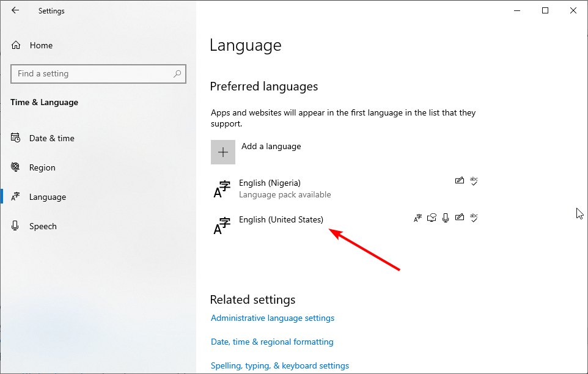Go back with the Settings back arrow
Image resolution: width=588 pixels, height=374 pixels.
pos(15,10)
